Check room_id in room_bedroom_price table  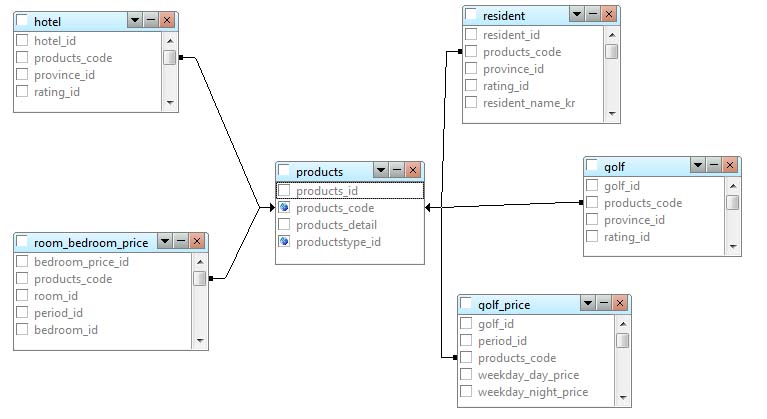[x=22, y=295]
